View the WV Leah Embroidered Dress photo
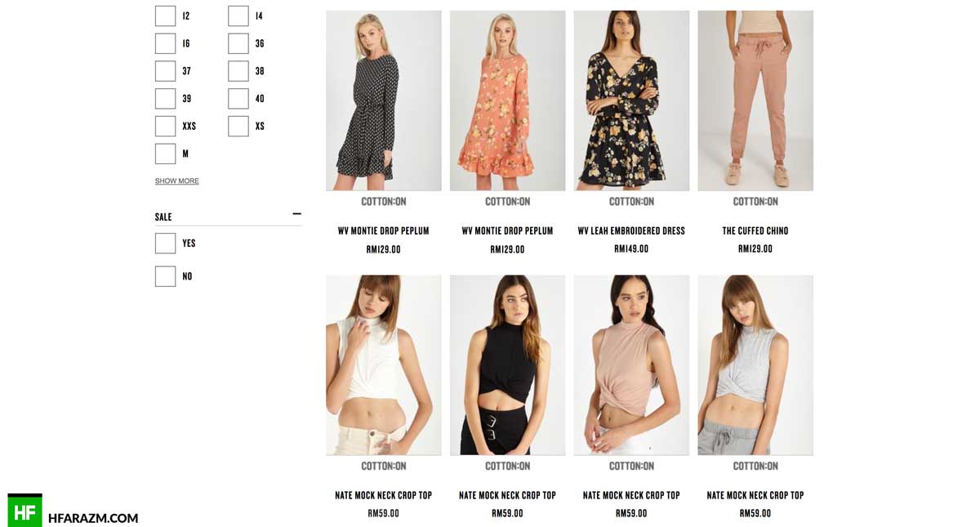Viewport: 980px width, 527px height. (x=631, y=100)
